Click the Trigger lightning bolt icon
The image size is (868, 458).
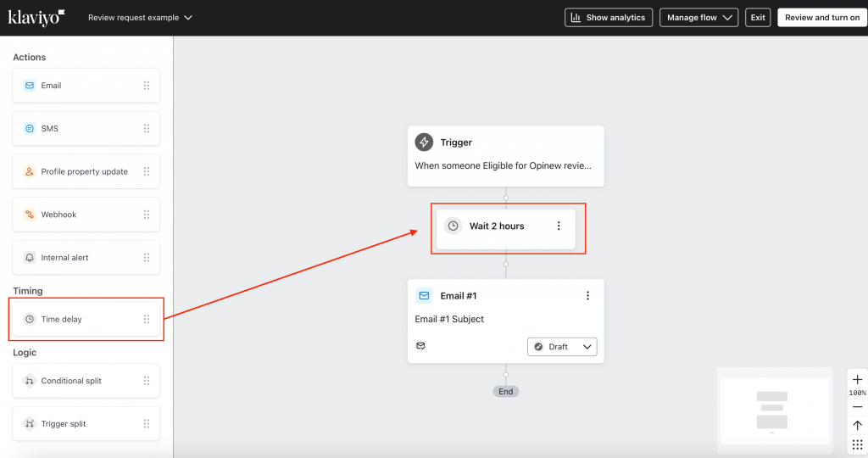pyautogui.click(x=424, y=142)
